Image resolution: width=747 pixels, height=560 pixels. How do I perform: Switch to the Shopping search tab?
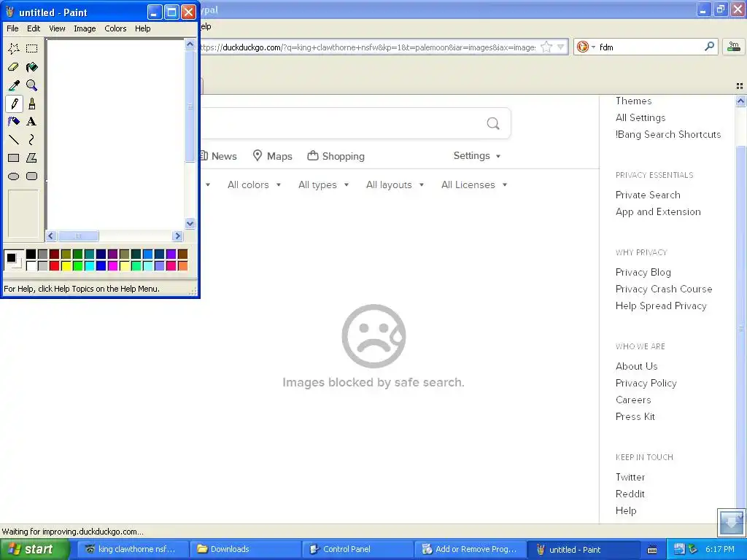pos(336,156)
